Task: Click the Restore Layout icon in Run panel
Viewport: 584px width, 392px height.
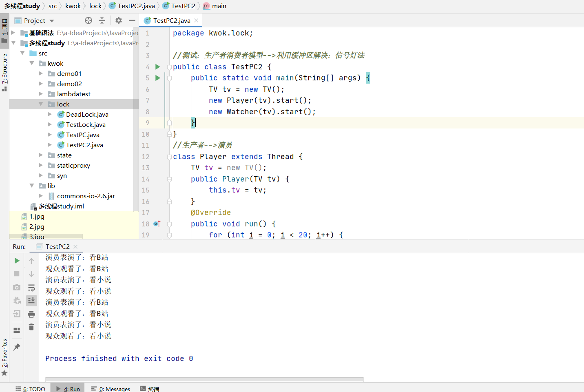Action: tap(17, 330)
